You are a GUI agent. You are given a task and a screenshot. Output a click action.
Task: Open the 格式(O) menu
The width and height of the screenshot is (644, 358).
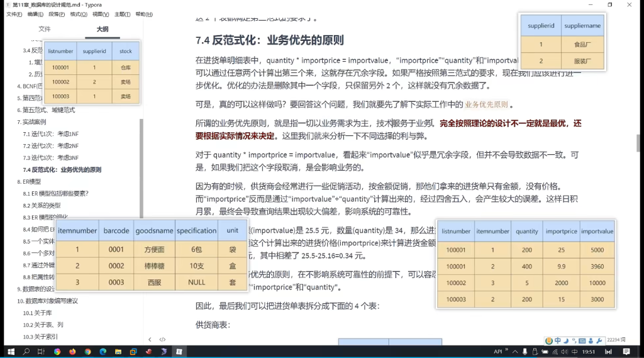[x=79, y=14]
